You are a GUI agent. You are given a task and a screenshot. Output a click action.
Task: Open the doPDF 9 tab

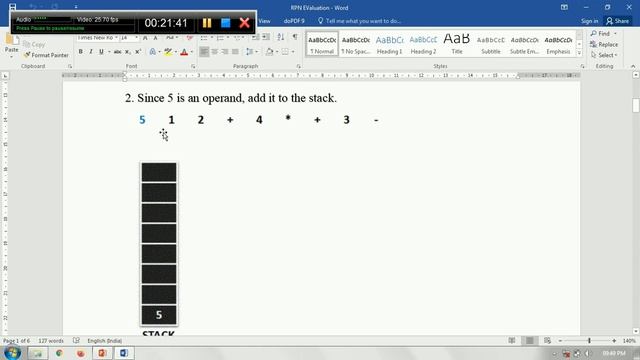point(294,21)
